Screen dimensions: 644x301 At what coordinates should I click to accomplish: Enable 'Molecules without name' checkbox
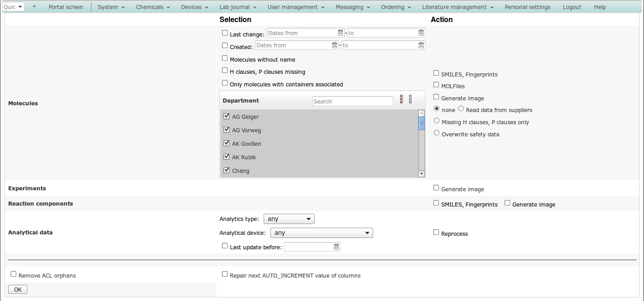(x=225, y=58)
